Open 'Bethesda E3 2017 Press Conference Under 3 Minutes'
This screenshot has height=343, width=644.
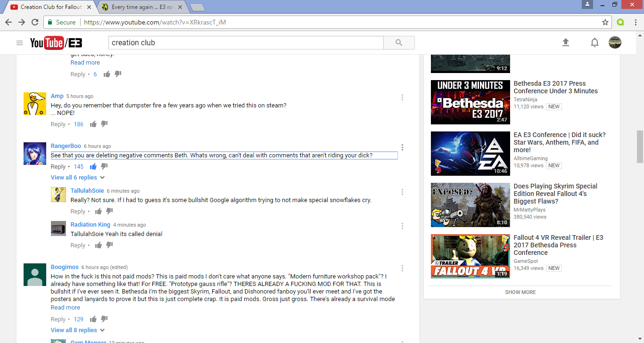tap(556, 87)
